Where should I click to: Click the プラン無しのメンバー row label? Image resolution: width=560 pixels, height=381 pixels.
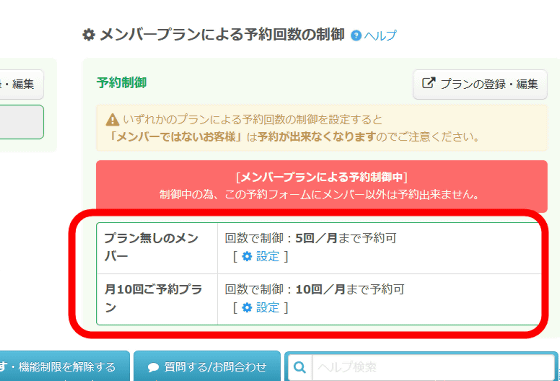click(x=151, y=247)
